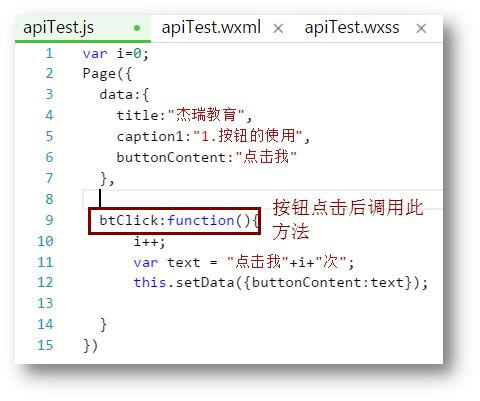
Task: Click the btClick function declaration
Action: pos(179,221)
